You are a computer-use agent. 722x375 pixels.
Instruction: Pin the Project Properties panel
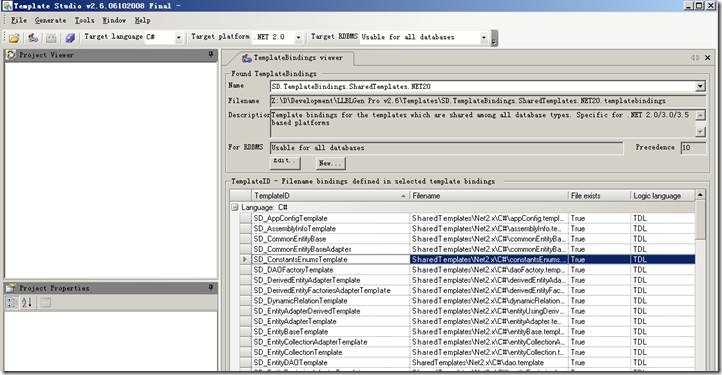[x=211, y=287]
